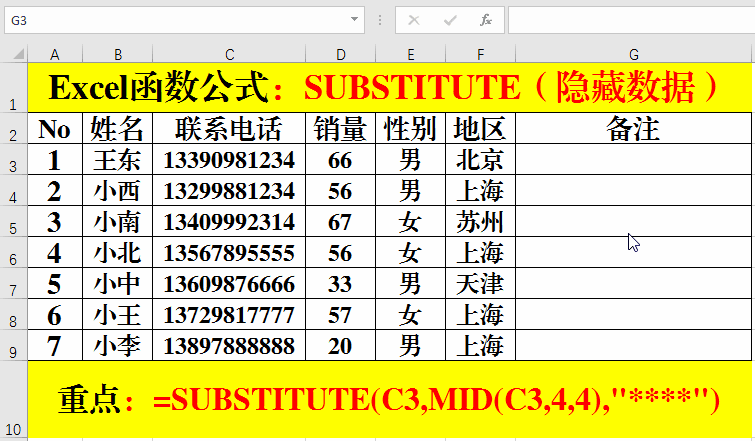Select column A header
Viewport: 755px width, 441px height.
coord(55,54)
